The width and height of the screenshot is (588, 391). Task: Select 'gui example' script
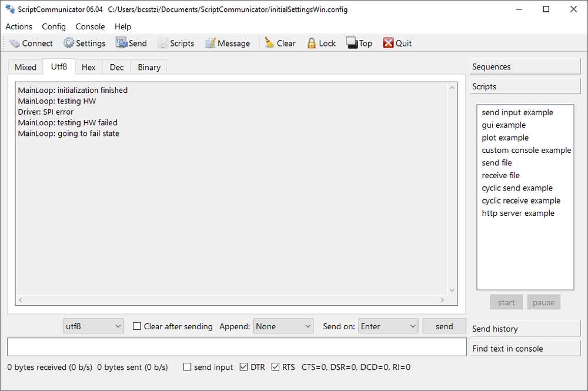(504, 125)
